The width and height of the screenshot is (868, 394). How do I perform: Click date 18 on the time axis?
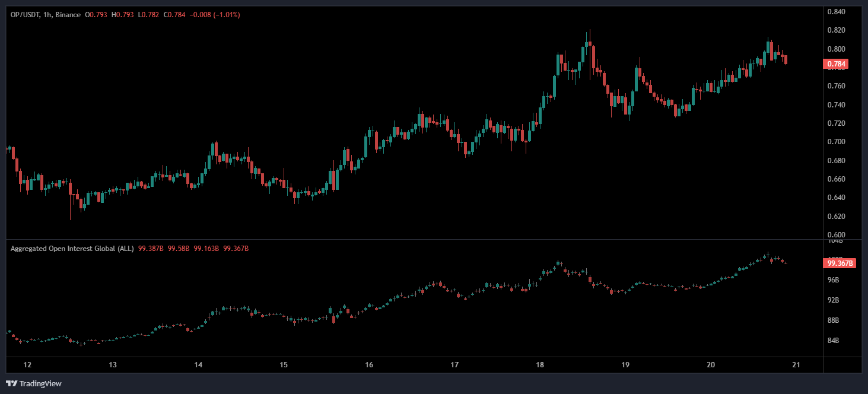[540, 365]
